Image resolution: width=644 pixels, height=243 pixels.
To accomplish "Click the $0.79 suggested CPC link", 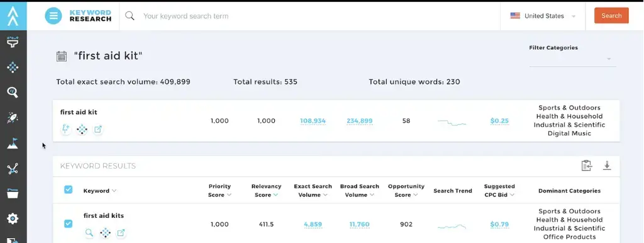I will point(499,225).
